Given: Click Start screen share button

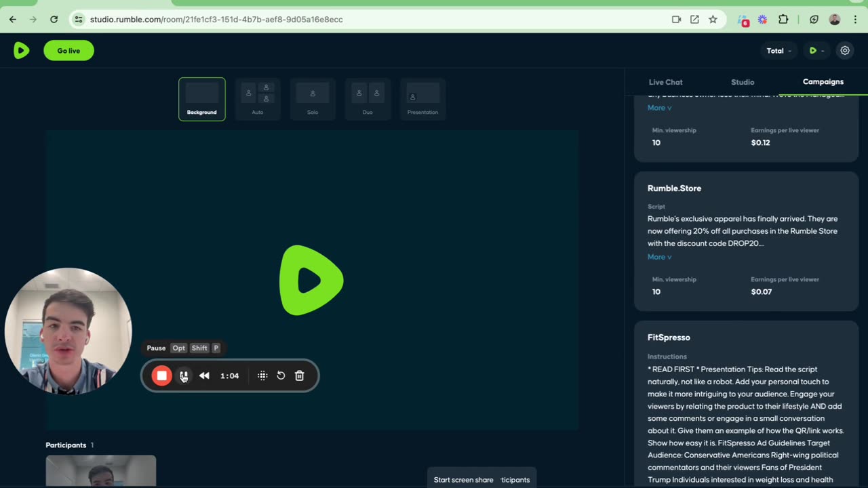Looking at the screenshot, I should pyautogui.click(x=463, y=480).
